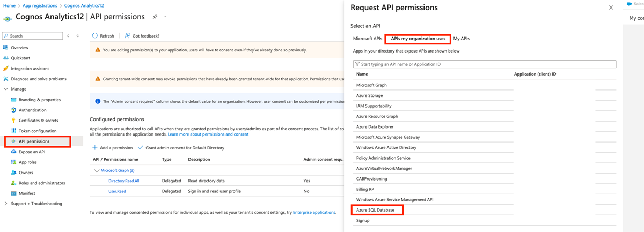Viewport: 644px width, 232px height.
Task: Focus the API name or Application ID field
Action: point(485,64)
